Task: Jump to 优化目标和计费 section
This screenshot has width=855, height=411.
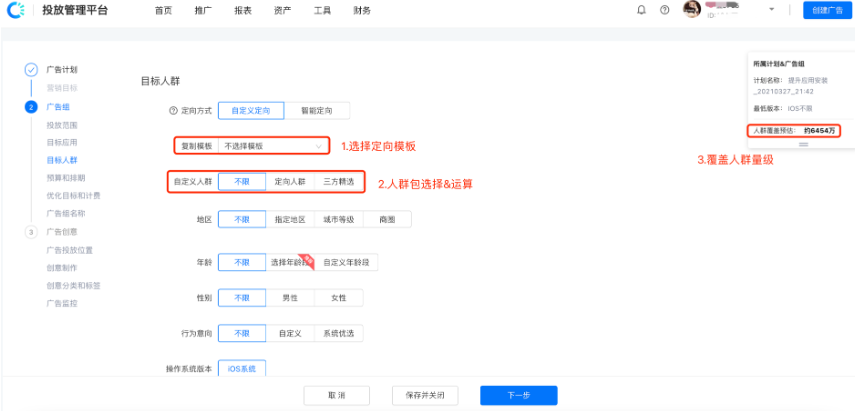Action: (73, 195)
